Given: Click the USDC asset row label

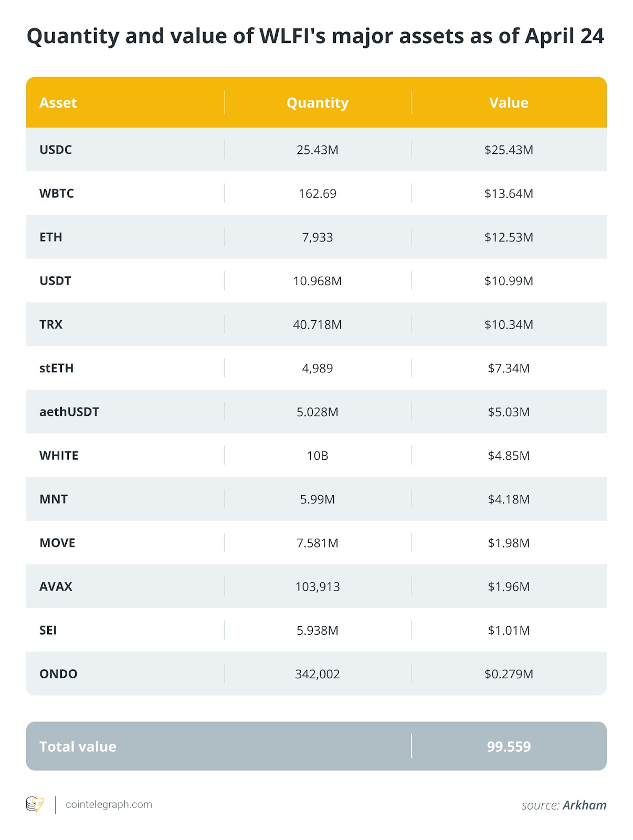Looking at the screenshot, I should [56, 150].
